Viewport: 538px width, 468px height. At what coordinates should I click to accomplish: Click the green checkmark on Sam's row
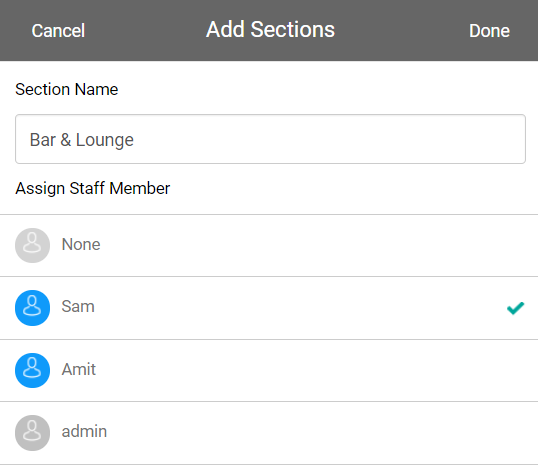(x=515, y=308)
